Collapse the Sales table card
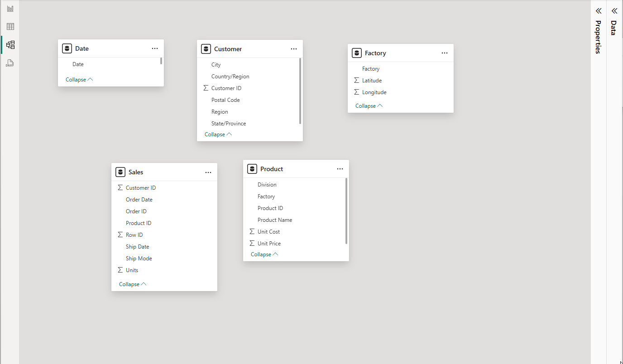 (x=133, y=284)
